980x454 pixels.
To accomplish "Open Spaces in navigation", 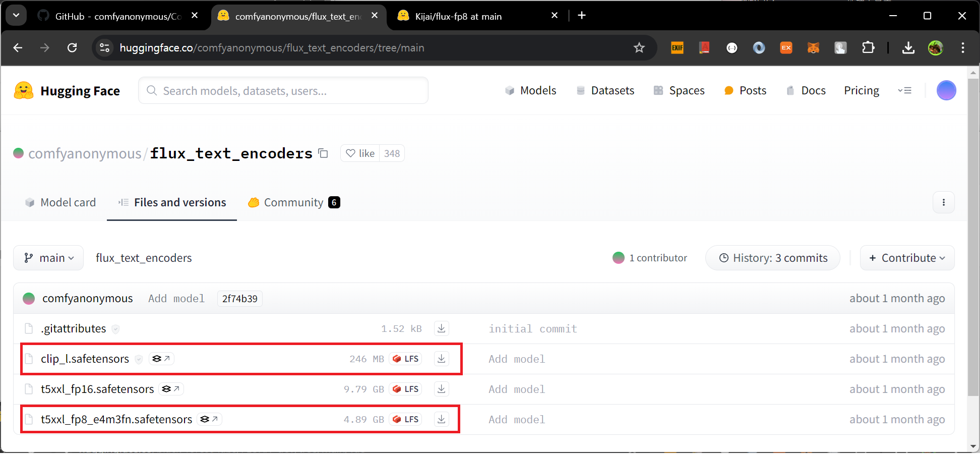I will coord(679,91).
